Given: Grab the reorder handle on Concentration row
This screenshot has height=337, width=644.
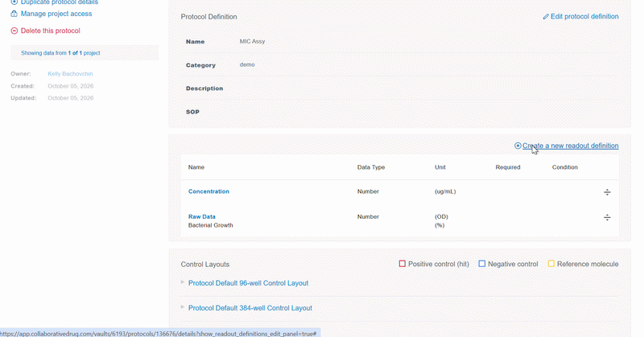Looking at the screenshot, I should [x=607, y=192].
